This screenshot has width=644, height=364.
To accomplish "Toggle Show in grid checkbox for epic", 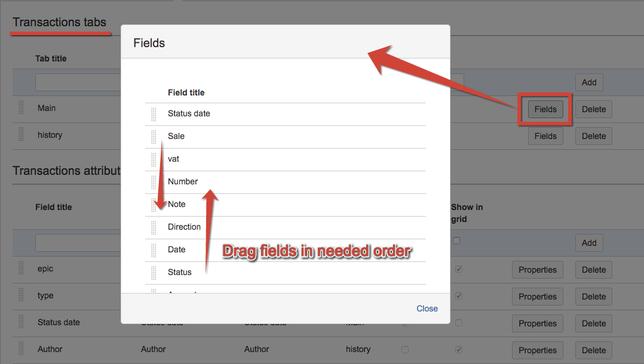I will coord(459,269).
